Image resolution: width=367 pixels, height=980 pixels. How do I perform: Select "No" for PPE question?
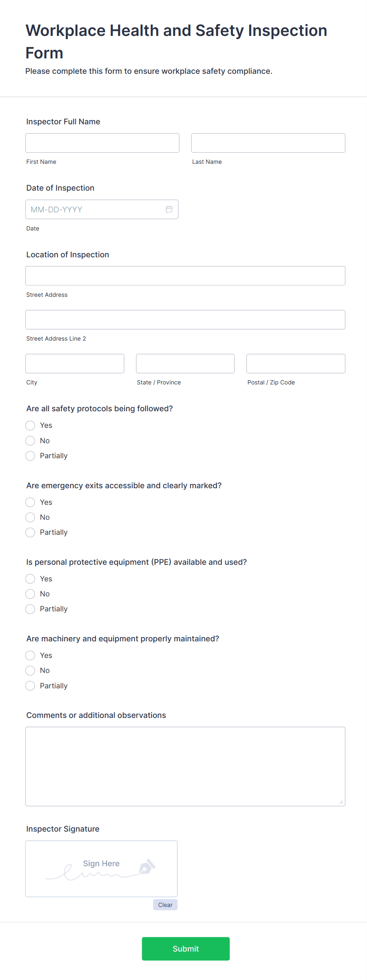[30, 594]
